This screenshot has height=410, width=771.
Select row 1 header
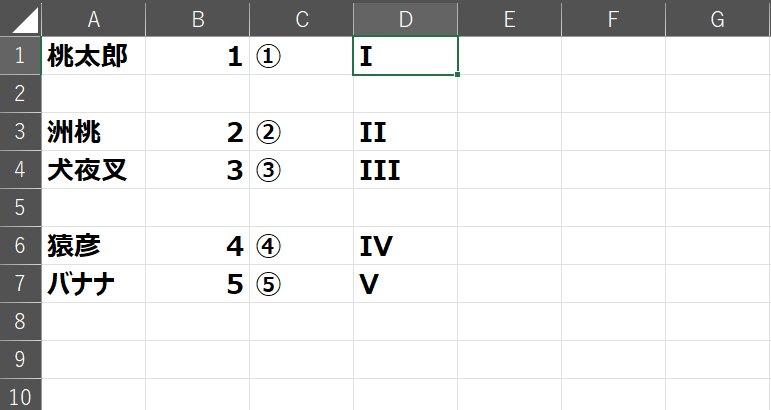20,56
